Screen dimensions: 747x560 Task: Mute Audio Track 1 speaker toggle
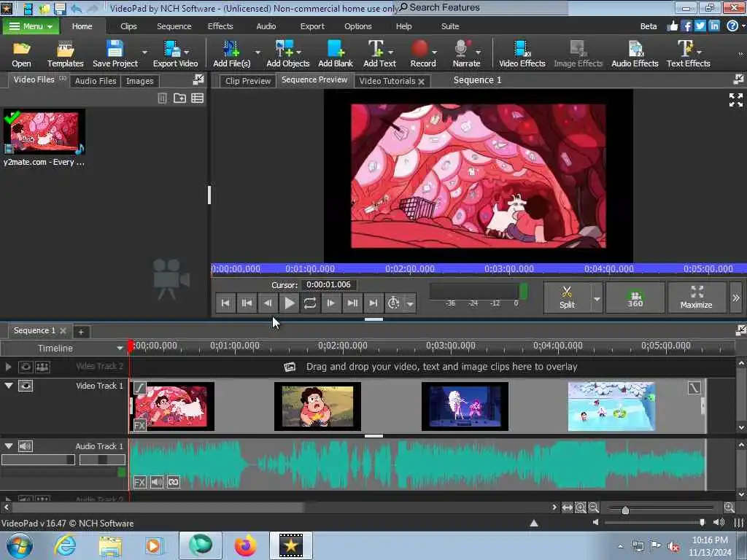pyautogui.click(x=26, y=446)
